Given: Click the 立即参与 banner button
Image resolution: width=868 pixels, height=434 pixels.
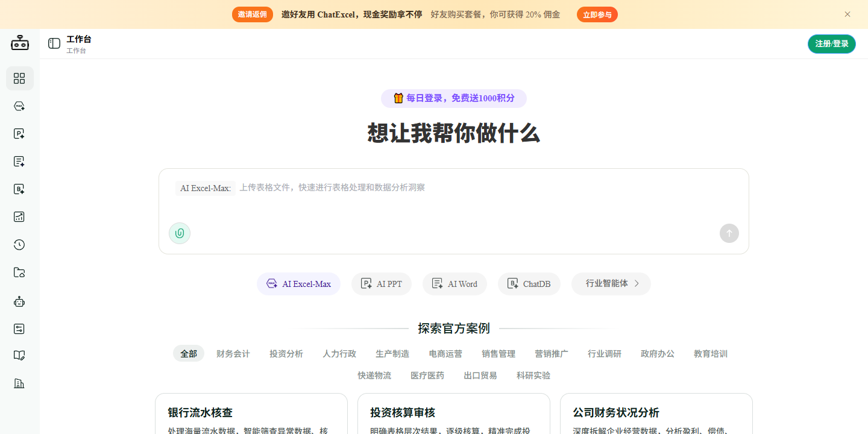Looking at the screenshot, I should point(597,14).
